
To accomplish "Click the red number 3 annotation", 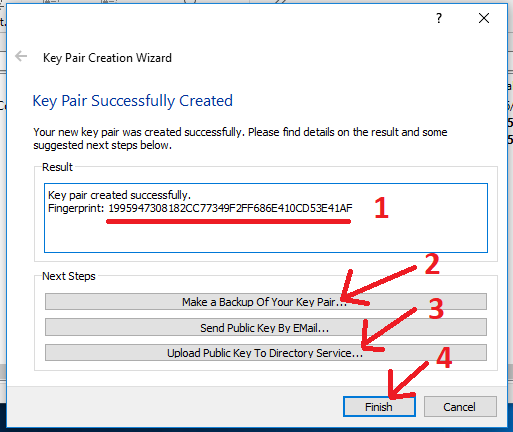I will [436, 309].
